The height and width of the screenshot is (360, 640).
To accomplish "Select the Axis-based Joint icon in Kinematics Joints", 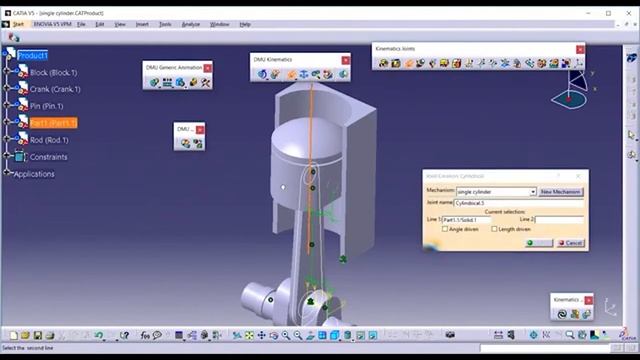I will [x=578, y=63].
